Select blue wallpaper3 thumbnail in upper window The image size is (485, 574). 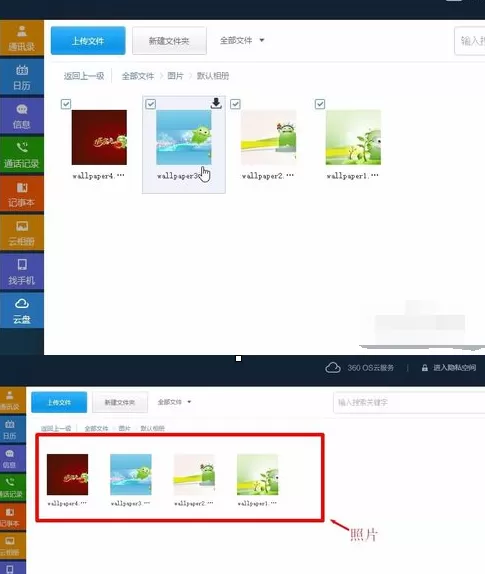(x=184, y=137)
